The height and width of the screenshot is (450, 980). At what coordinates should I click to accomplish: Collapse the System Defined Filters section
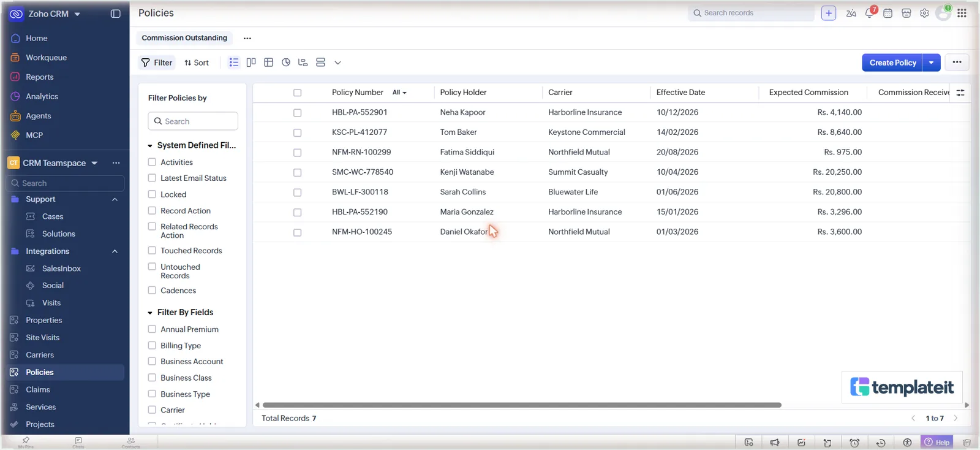click(x=150, y=146)
